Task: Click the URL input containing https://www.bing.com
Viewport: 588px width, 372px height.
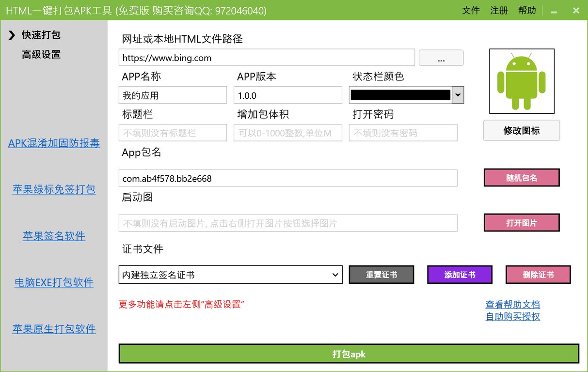Action: point(267,57)
